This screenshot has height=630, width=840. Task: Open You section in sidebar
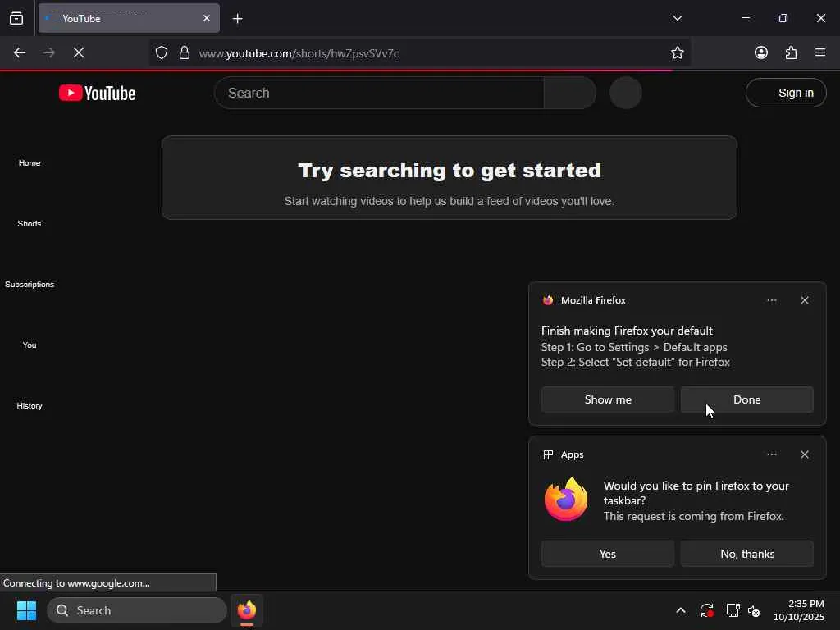point(30,345)
